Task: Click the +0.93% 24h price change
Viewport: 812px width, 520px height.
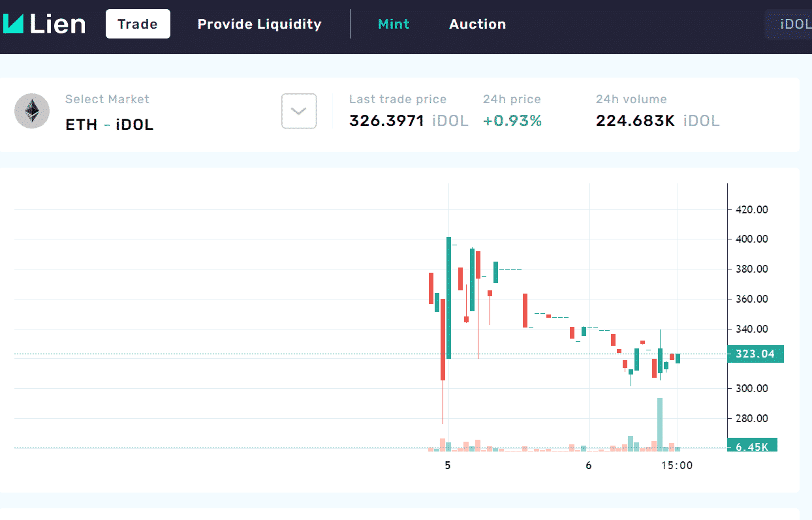Action: (x=512, y=121)
